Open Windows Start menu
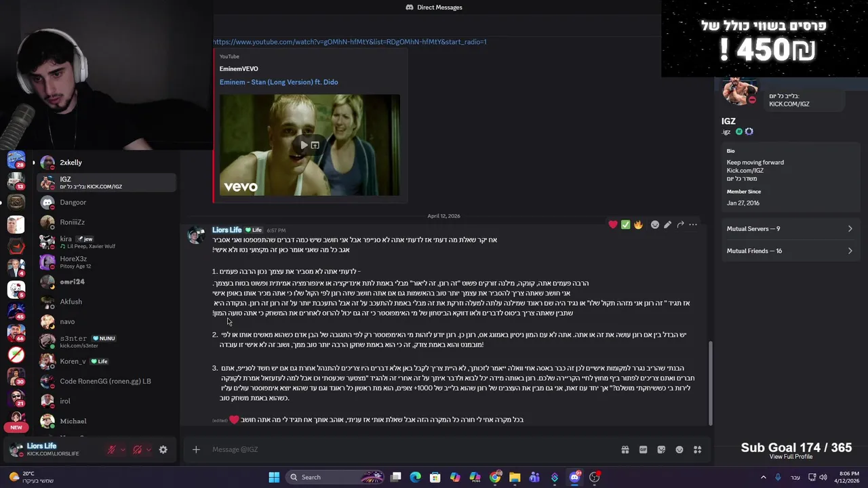This screenshot has width=868, height=488. pyautogui.click(x=274, y=477)
